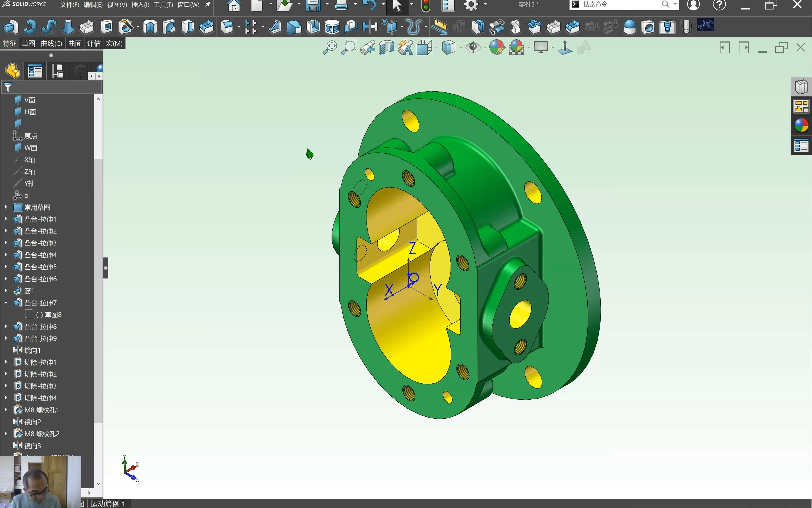Viewport: 812px width, 508px height.
Task: Select the Mirror feature tool
Action: 370,27
